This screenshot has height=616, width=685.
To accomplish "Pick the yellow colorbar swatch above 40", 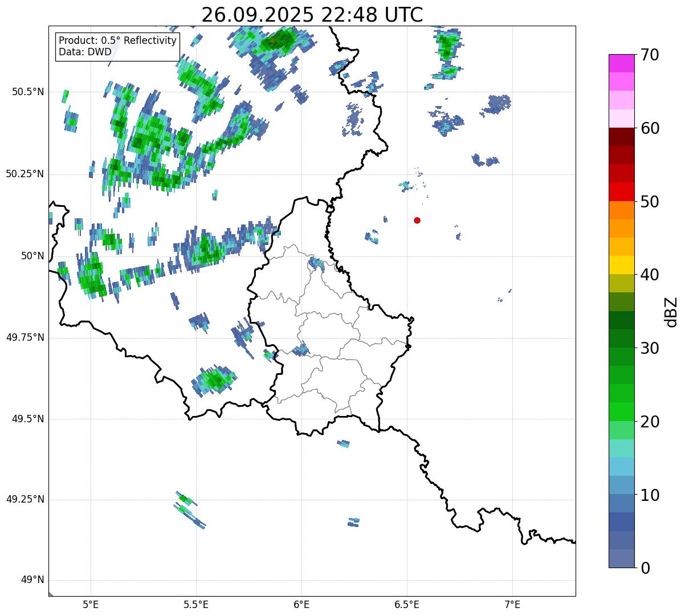I will click(x=621, y=266).
